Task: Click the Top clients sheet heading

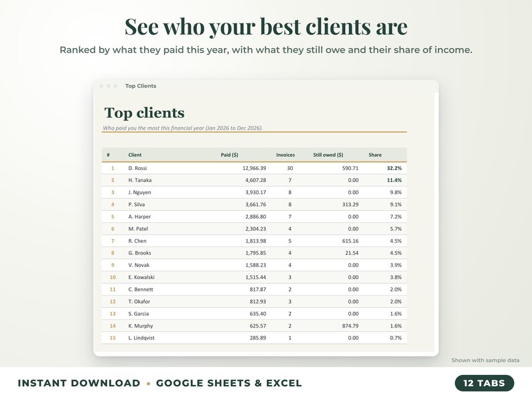Action: [x=145, y=113]
